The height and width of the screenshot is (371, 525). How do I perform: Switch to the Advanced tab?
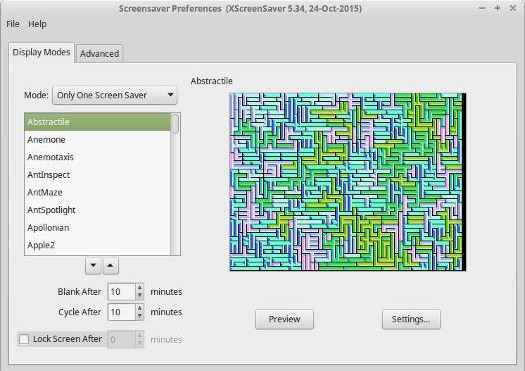click(99, 54)
